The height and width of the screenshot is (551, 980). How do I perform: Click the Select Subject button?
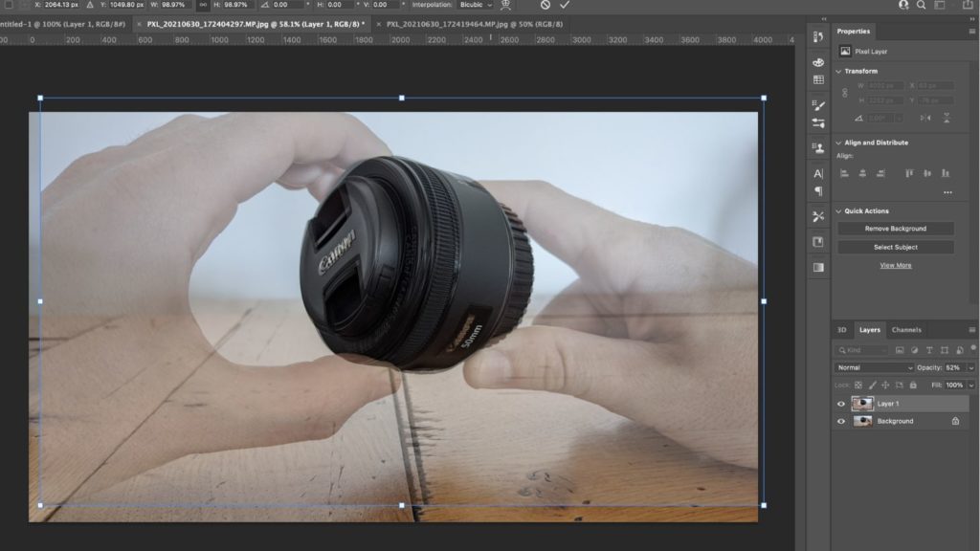895,247
